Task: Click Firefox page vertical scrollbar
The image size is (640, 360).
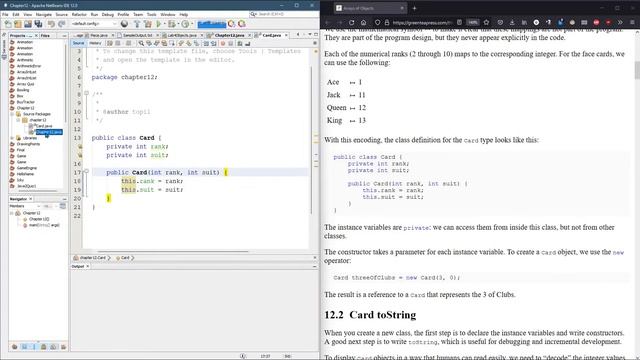Action: tap(637, 69)
